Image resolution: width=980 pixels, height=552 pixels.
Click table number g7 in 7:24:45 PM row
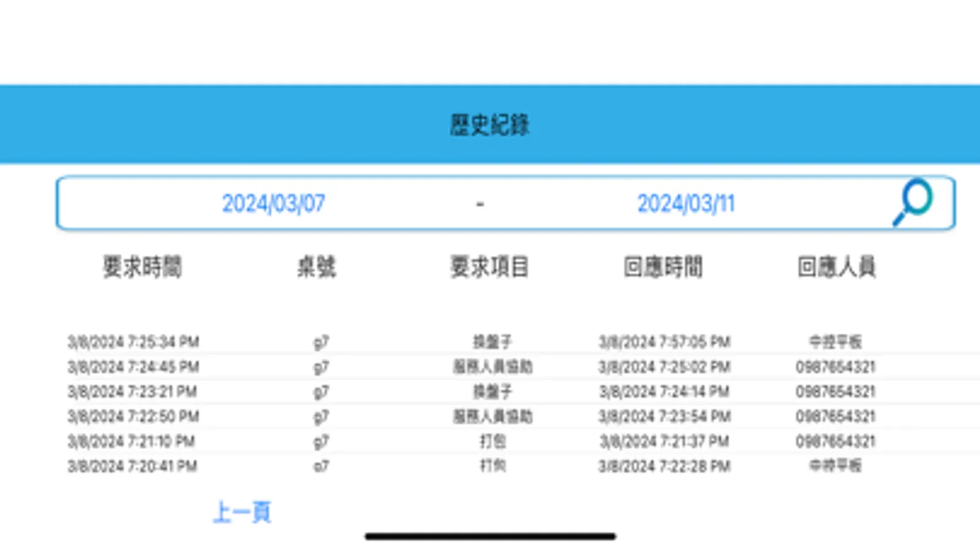point(321,367)
